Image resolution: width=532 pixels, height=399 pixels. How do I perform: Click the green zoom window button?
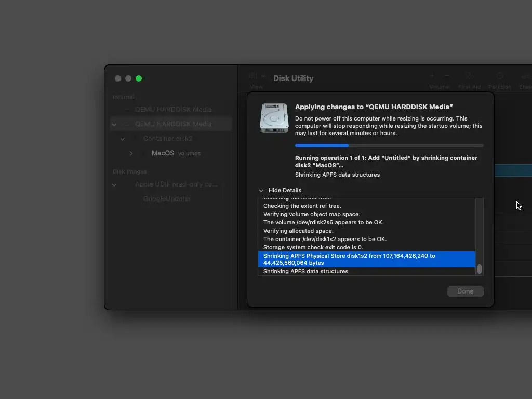coord(139,78)
